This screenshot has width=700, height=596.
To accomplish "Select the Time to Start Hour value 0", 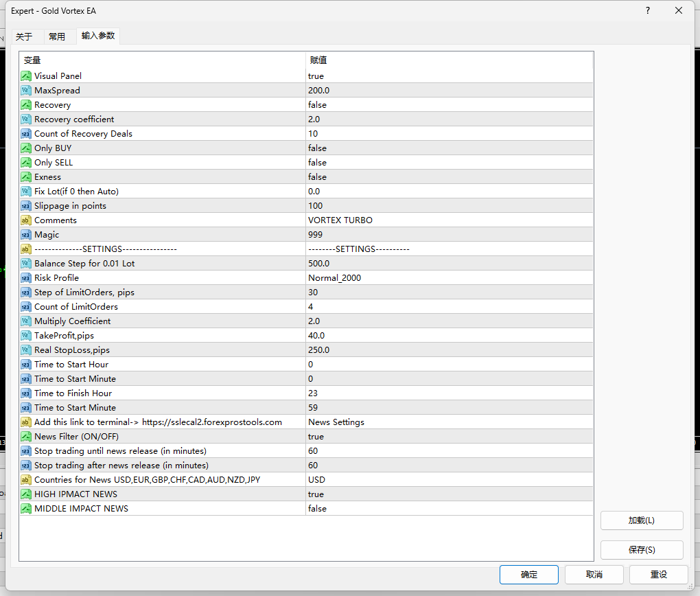I will click(x=311, y=365).
